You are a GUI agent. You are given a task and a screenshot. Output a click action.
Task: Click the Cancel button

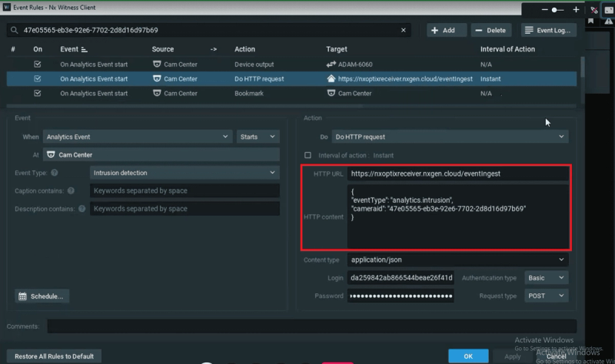pos(556,356)
